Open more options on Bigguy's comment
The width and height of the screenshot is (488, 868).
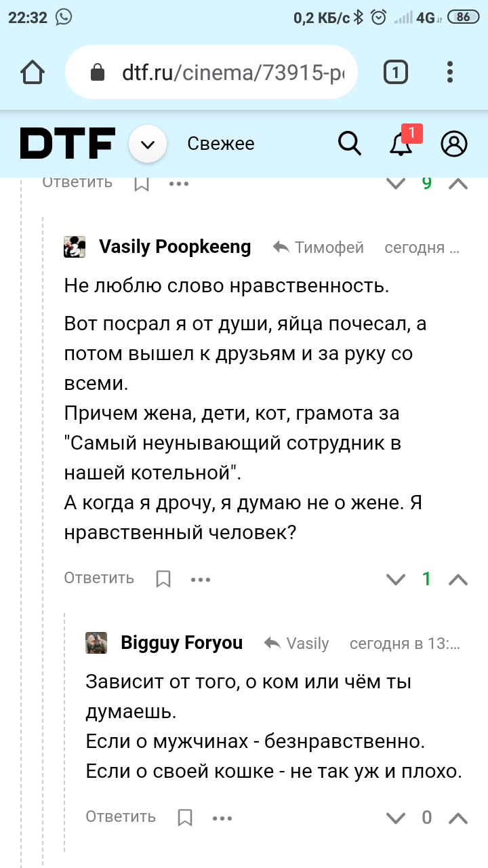[x=222, y=818]
